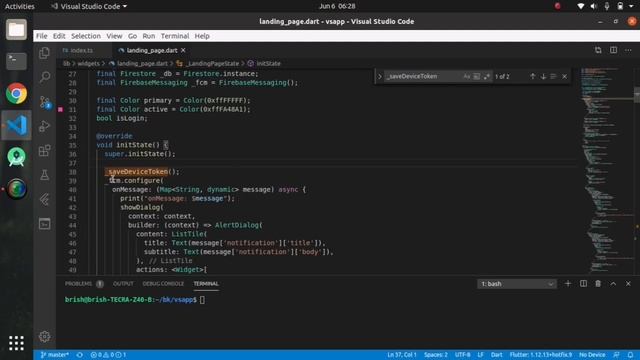Toggle Match Case in find widget
Image resolution: width=640 pixels, height=360 pixels.
[x=467, y=76]
